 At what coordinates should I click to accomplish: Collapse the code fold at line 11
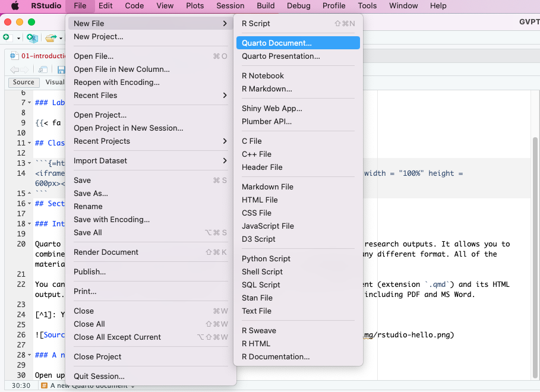[x=30, y=143]
